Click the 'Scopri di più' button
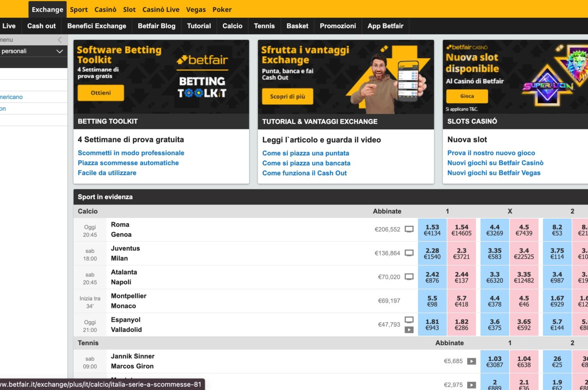The width and height of the screenshot is (588, 390). 288,96
